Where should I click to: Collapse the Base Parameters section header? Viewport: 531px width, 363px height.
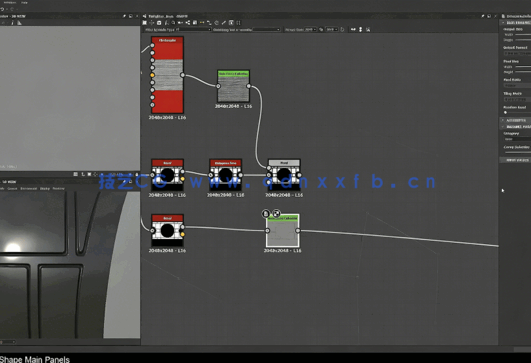point(516,22)
